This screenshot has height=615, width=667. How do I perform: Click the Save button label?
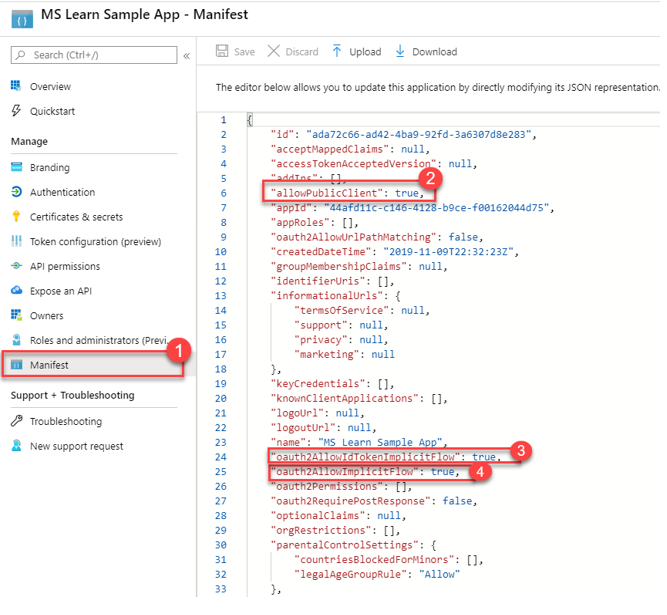[x=244, y=51]
